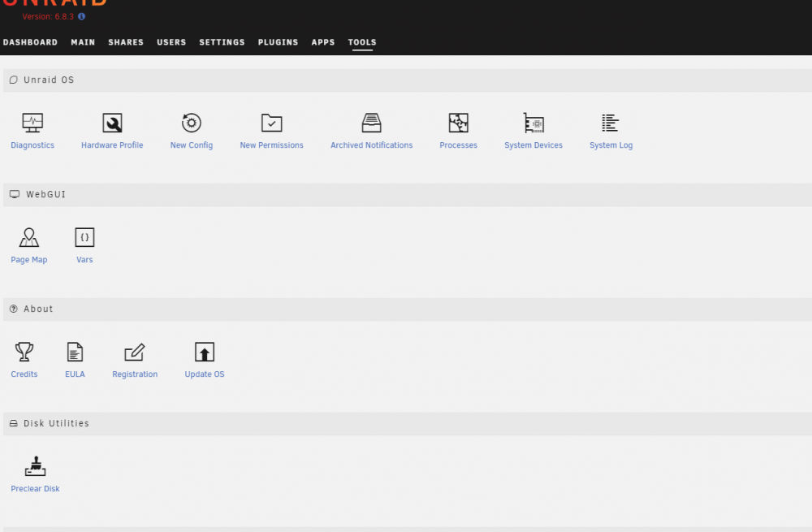The width and height of the screenshot is (812, 532).
Task: Open Archived Notifications tray icon
Action: (371, 123)
